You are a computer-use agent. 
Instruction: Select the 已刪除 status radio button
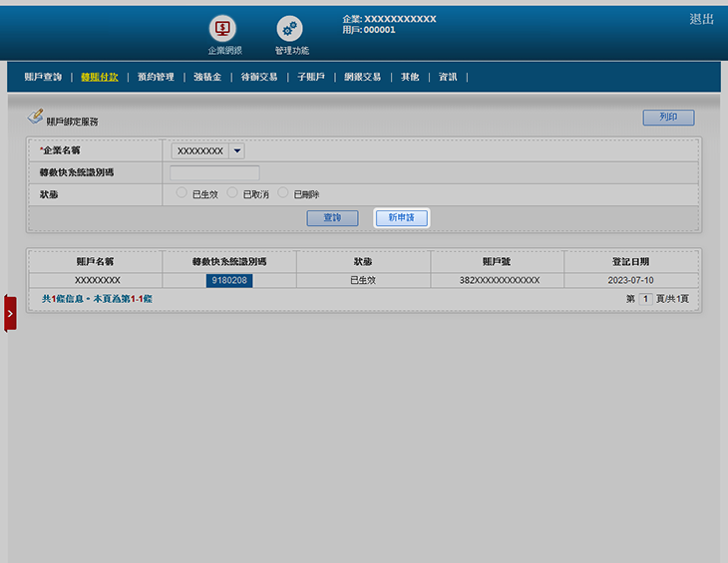[x=283, y=193]
